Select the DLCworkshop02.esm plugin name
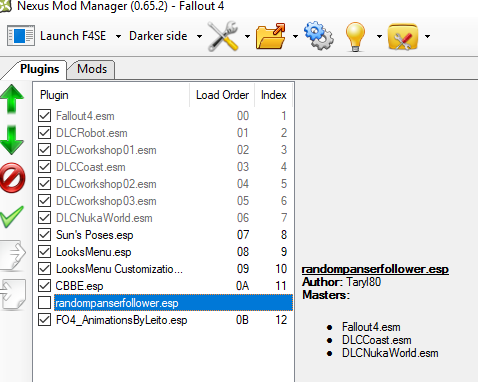Image resolution: width=478 pixels, height=382 pixels. pos(106,184)
